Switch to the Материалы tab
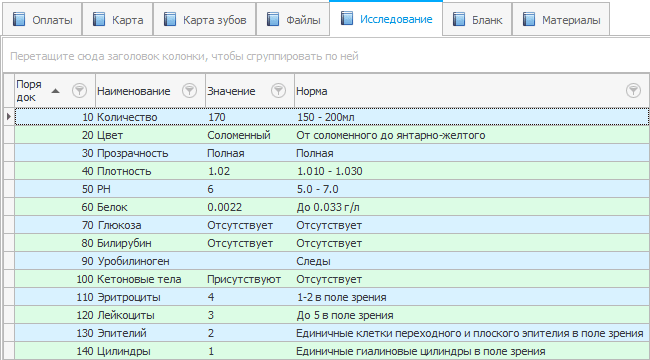 tap(561, 19)
